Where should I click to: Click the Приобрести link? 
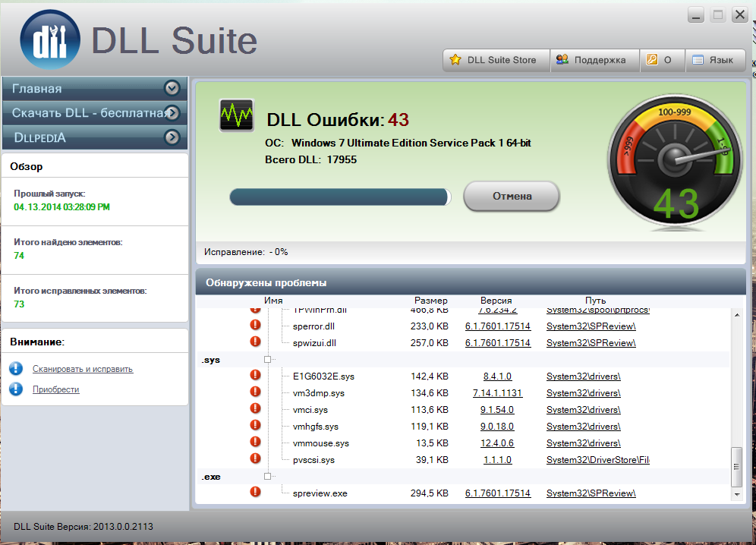56,389
